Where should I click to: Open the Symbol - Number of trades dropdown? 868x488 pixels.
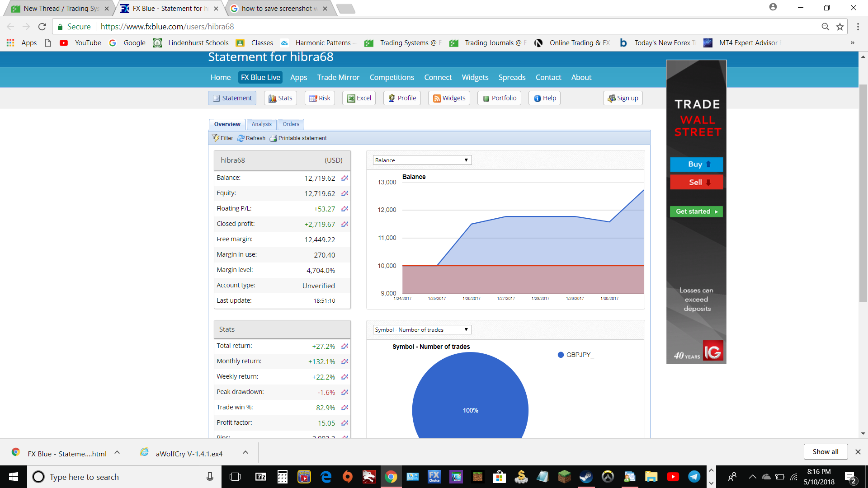422,330
